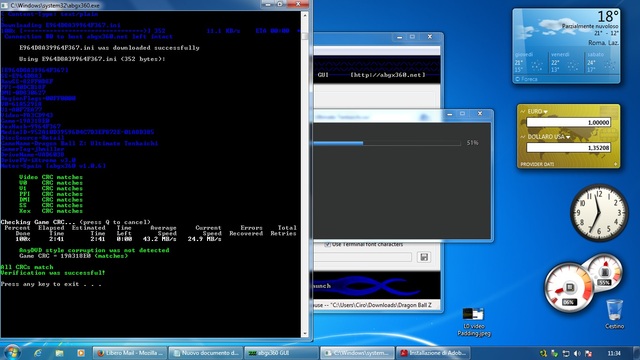The width and height of the screenshot is (640, 360).
Task: Select giovedì forecast in weather gadget
Action: coord(530,62)
